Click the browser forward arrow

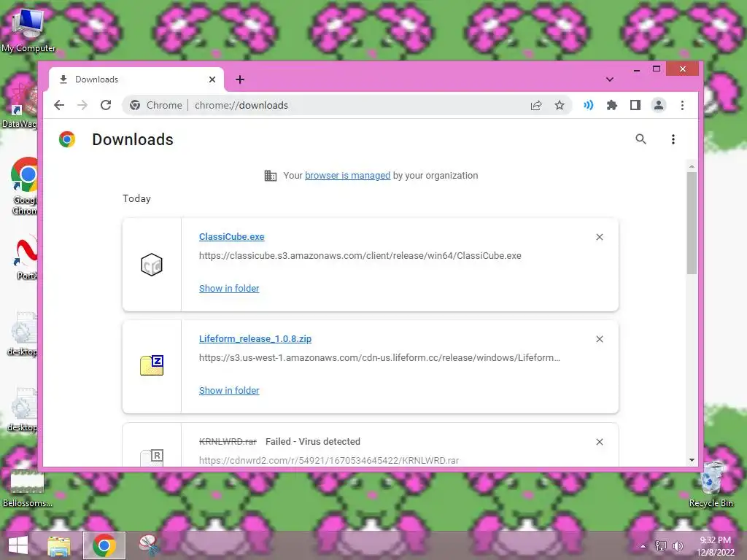click(82, 105)
